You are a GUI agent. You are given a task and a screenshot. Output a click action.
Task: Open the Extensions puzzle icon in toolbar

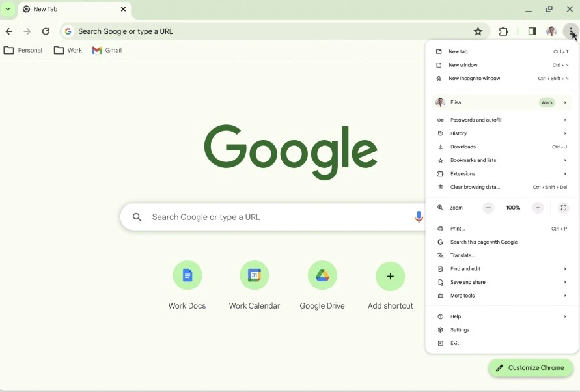click(503, 31)
